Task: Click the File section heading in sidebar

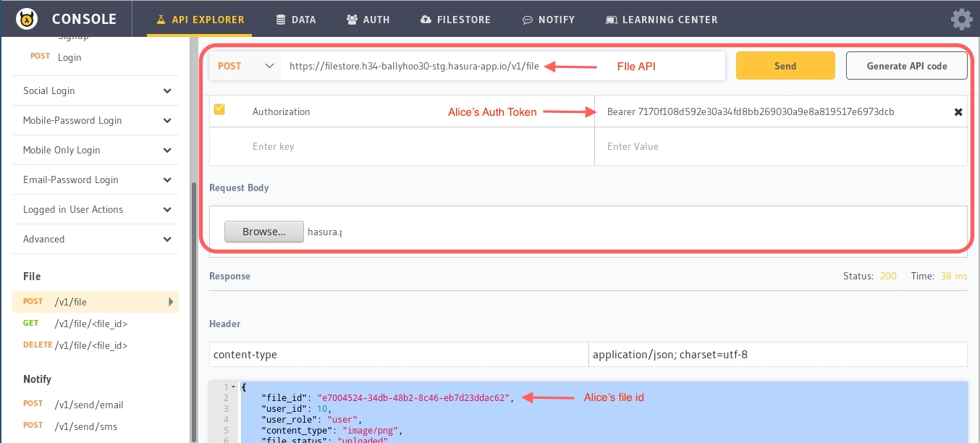Action: click(x=32, y=277)
